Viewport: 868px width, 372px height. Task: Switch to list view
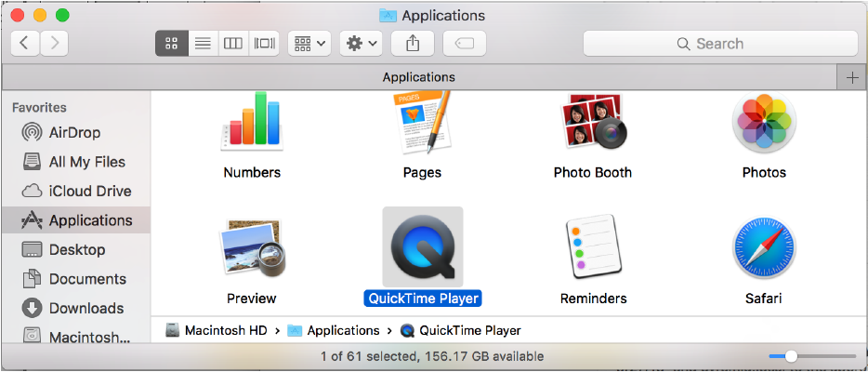(x=204, y=44)
